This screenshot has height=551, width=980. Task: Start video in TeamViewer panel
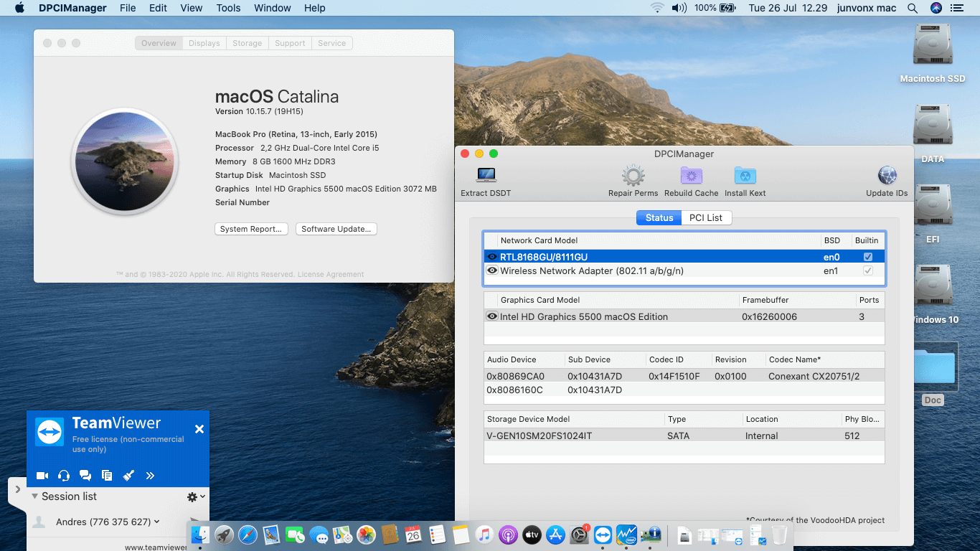tap(42, 475)
